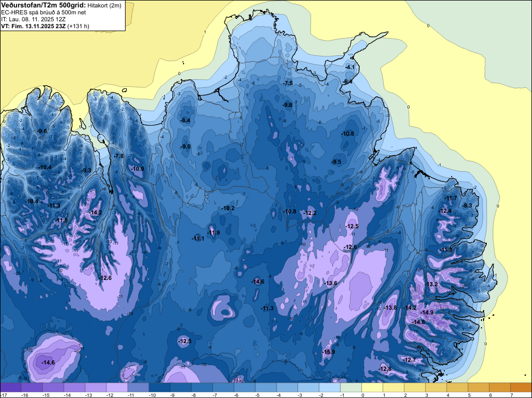
Task: Click the yellow legend swatch between 0 and 1
Action: 372,387
